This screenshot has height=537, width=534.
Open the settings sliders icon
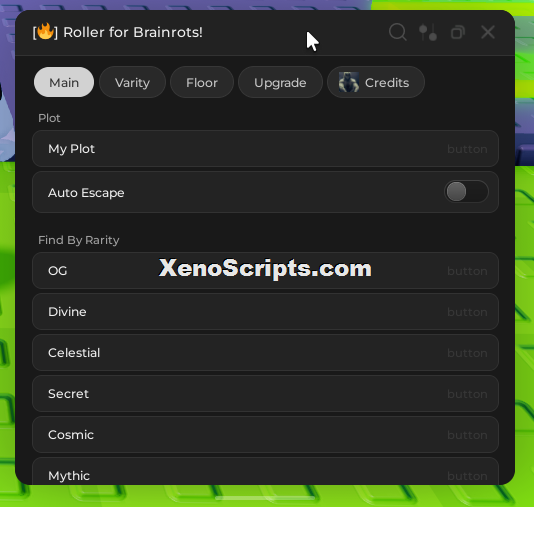click(x=428, y=32)
